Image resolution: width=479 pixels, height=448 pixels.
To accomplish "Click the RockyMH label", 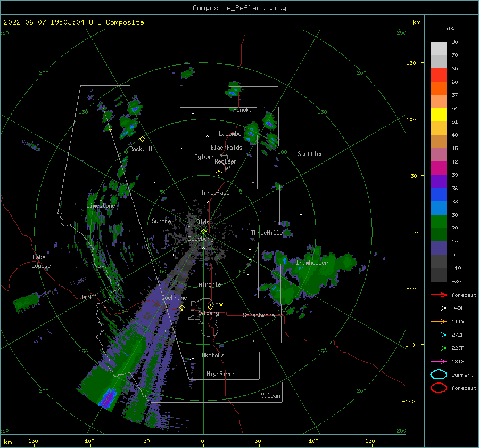I will point(141,149).
